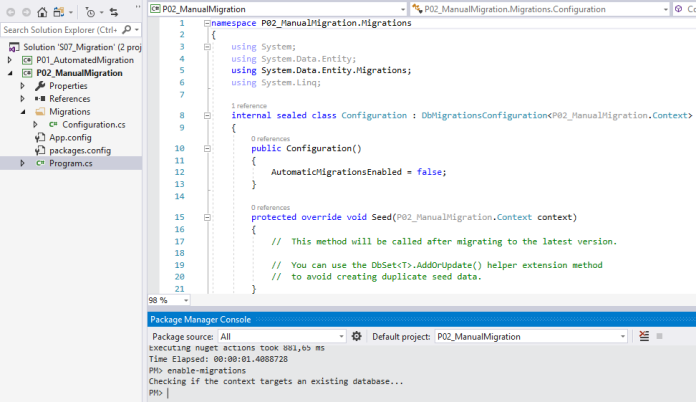Expand the P01_AutomatedMigration project node

pos(11,60)
